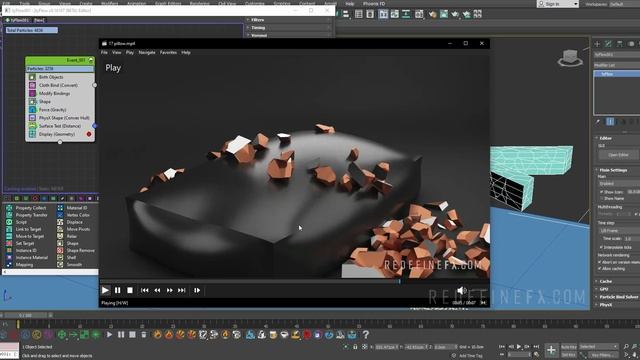640x360 pixels.
Task: Click the Create panel plus icon
Action: [x=597, y=44]
